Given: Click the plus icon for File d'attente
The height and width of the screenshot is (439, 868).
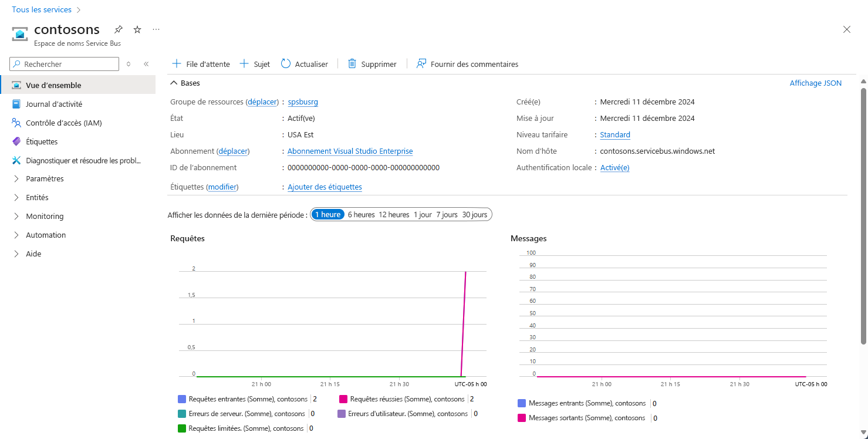Looking at the screenshot, I should tap(177, 64).
